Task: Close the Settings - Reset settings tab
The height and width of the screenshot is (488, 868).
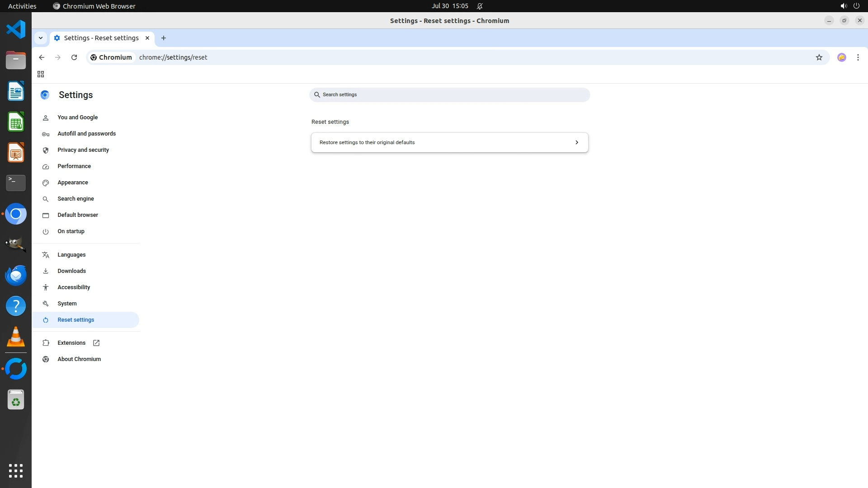Action: pos(147,38)
